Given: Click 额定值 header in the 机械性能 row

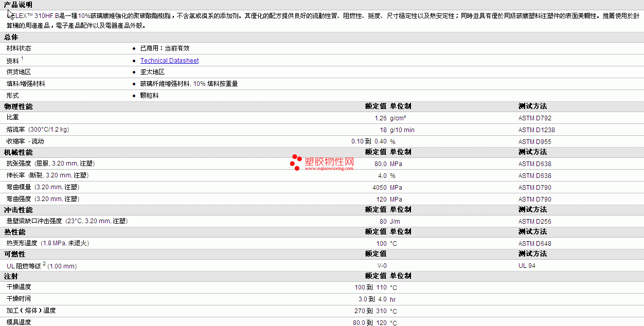Looking at the screenshot, I should (x=375, y=152).
